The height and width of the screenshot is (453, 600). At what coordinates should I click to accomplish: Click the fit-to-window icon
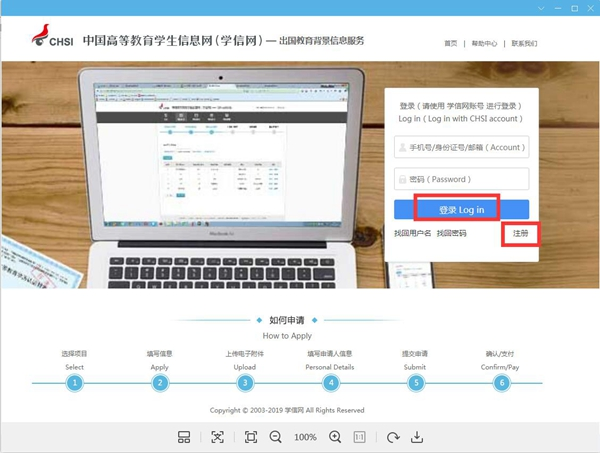[x=251, y=437]
